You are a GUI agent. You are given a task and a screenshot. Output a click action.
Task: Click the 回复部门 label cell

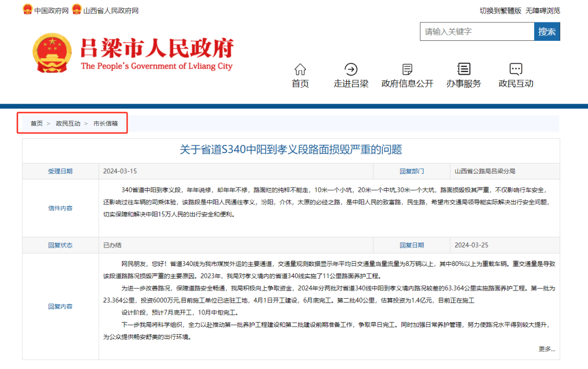pyautogui.click(x=412, y=171)
